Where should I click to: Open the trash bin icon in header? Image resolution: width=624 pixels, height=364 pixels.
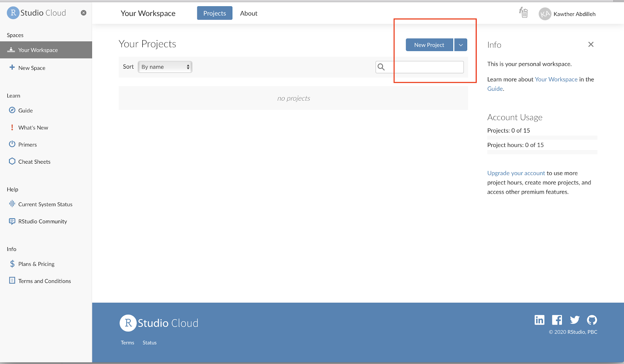pos(524,13)
